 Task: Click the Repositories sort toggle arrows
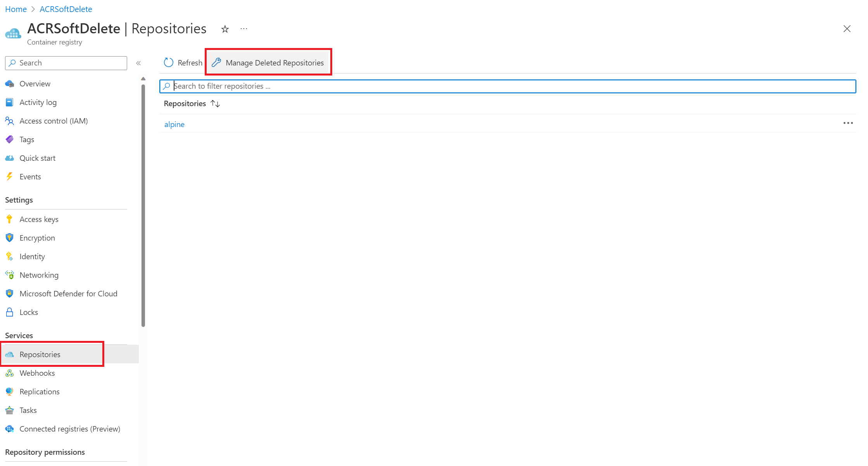(215, 103)
